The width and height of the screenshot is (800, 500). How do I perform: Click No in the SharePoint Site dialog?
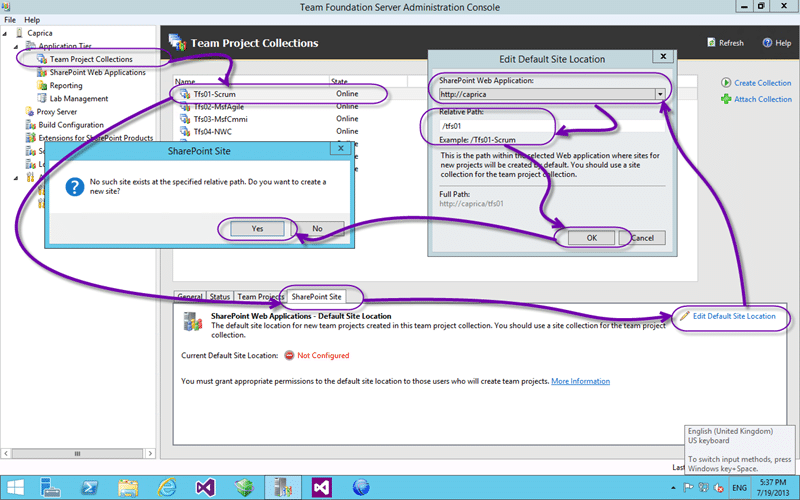[317, 229]
